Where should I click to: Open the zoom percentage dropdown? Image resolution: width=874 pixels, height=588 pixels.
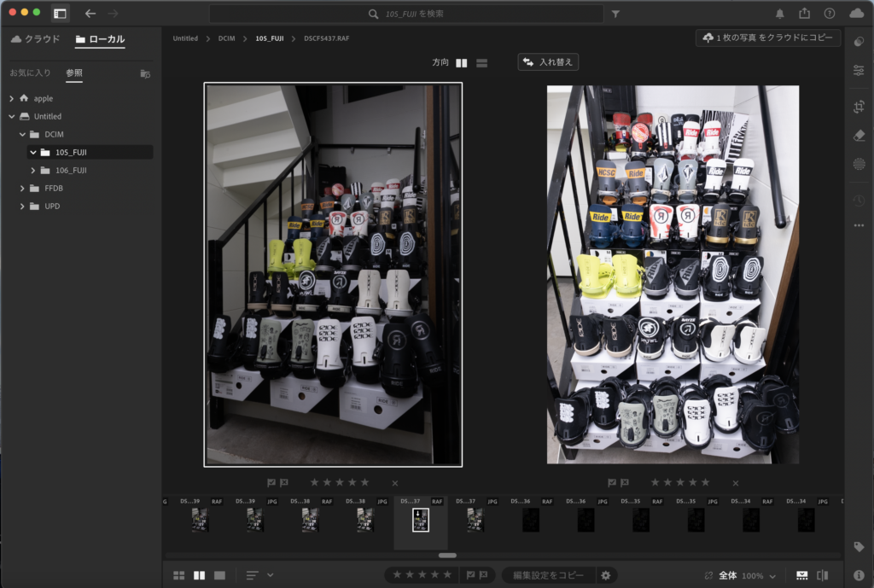coord(771,575)
